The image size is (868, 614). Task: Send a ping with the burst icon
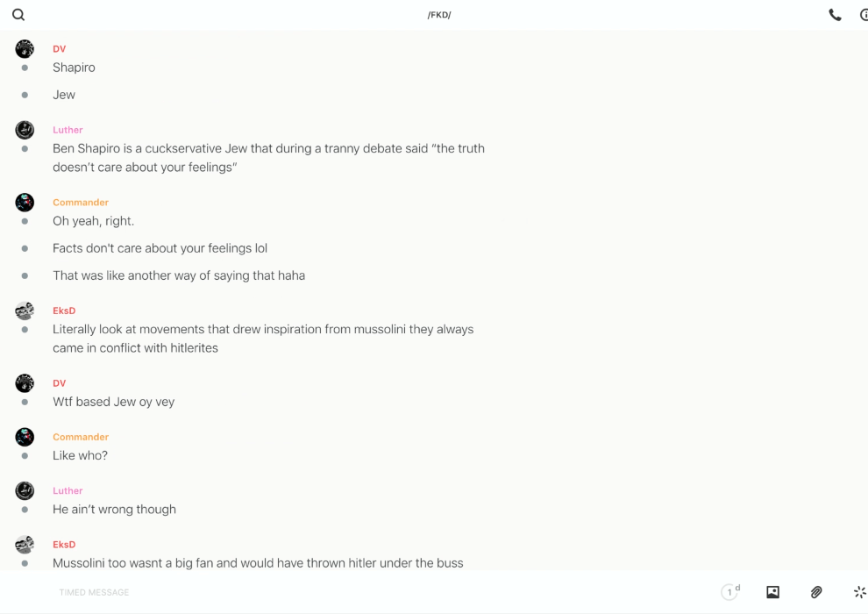[x=859, y=592]
